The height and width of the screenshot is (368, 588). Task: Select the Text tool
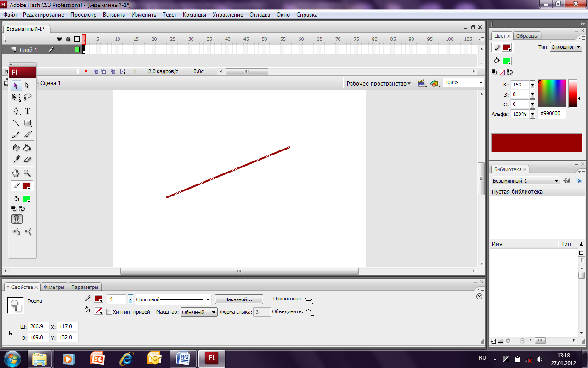coord(28,111)
